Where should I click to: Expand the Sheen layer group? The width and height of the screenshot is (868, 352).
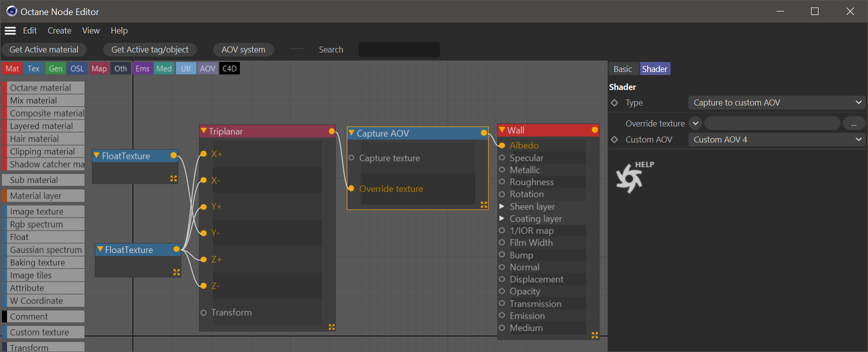tap(502, 206)
